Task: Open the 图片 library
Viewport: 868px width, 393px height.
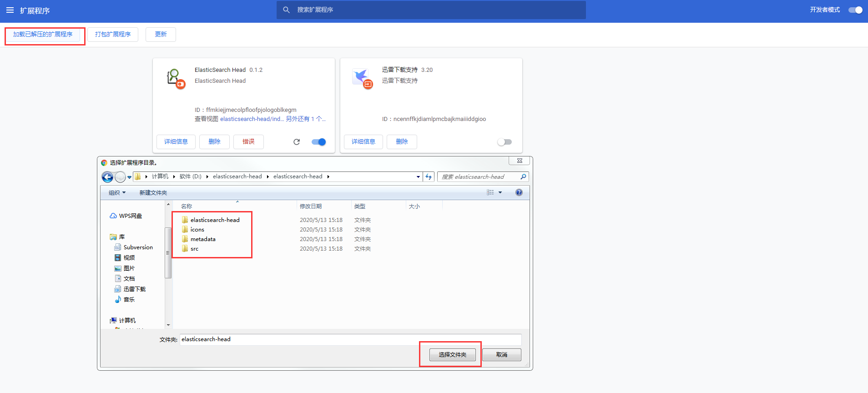Action: (x=125, y=268)
